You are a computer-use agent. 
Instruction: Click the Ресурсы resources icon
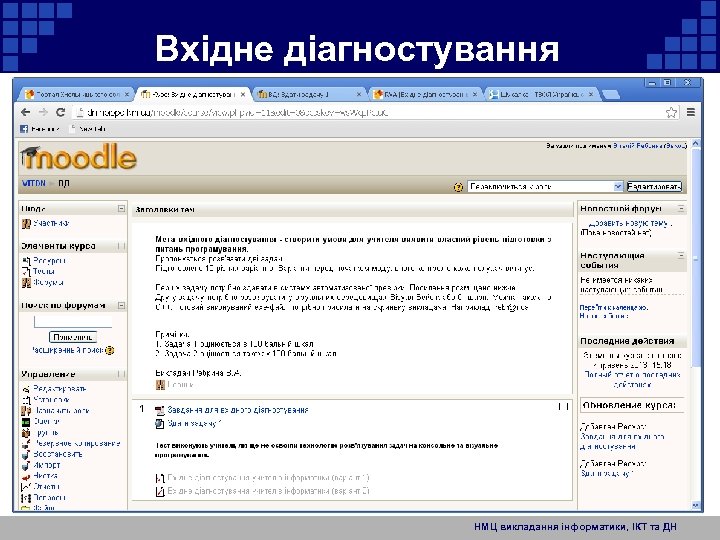pos(26,261)
